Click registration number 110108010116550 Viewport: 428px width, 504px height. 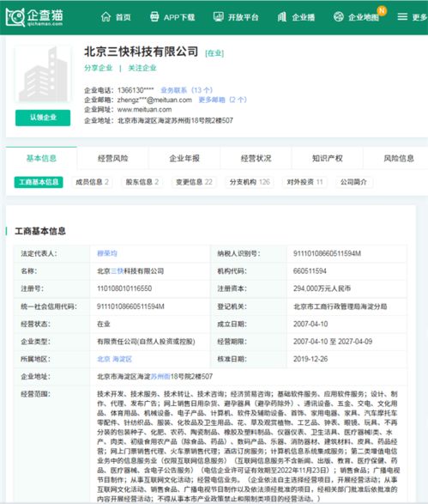(124, 288)
